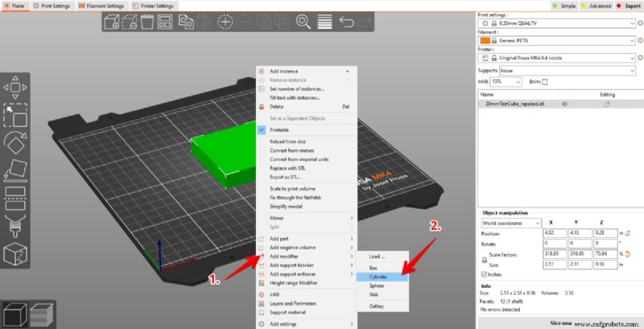Click the Arrange objects toolbar icon
The image size is (644, 329).
[165, 22]
